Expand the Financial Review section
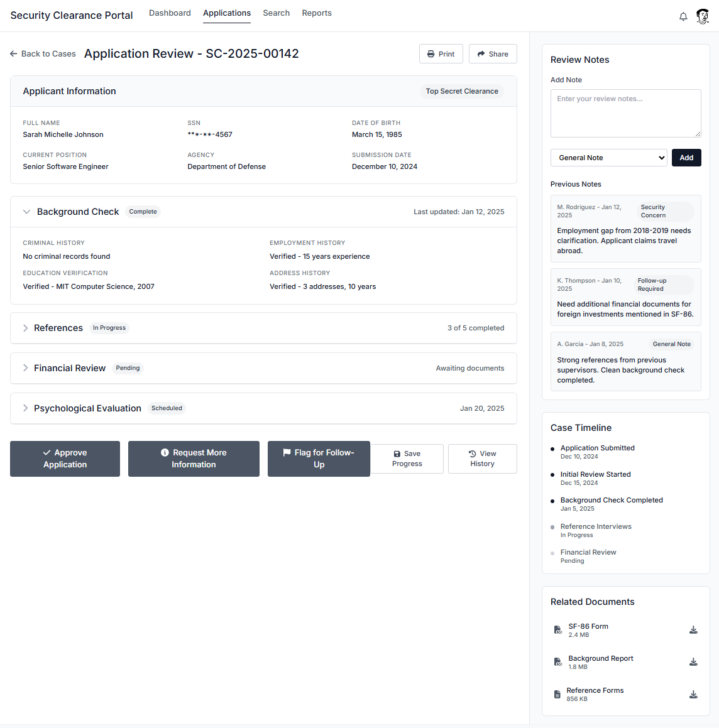 pyautogui.click(x=26, y=368)
